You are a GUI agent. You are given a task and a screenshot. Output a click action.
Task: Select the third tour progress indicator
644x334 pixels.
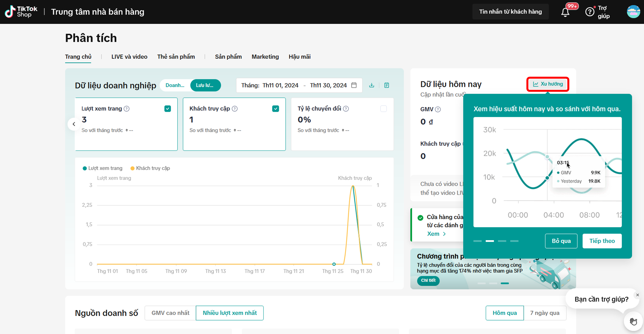502,241
